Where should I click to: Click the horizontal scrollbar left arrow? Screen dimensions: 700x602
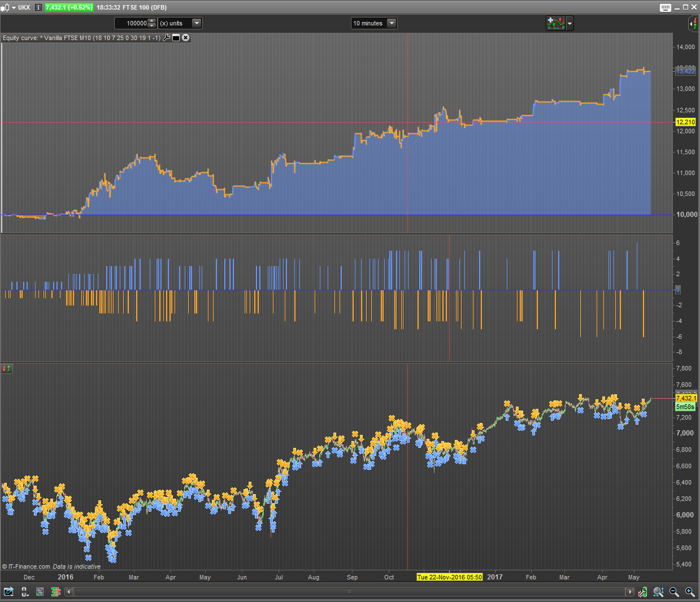69,592
